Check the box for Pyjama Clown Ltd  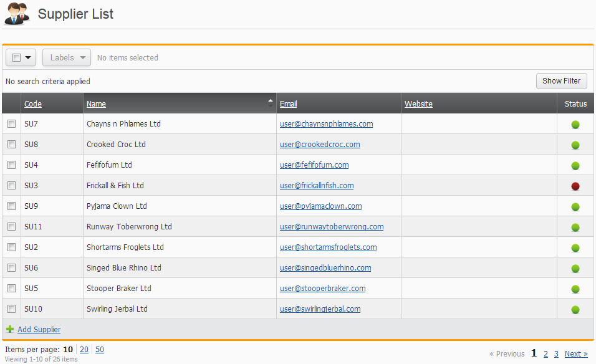click(x=12, y=206)
